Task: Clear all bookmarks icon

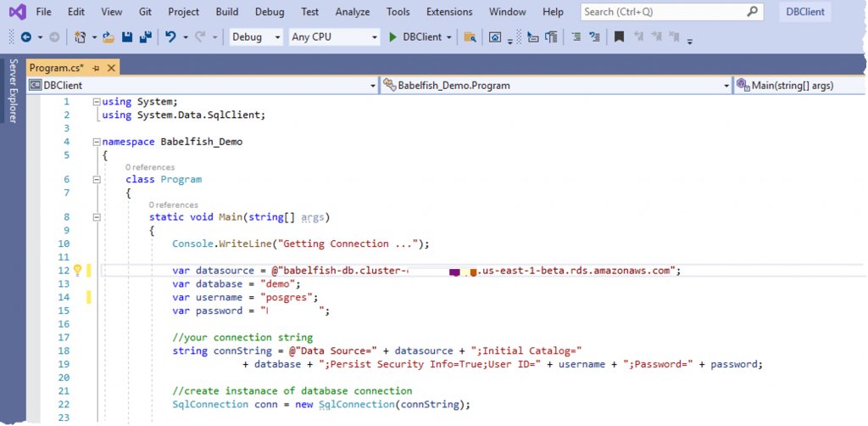Action: [x=674, y=37]
